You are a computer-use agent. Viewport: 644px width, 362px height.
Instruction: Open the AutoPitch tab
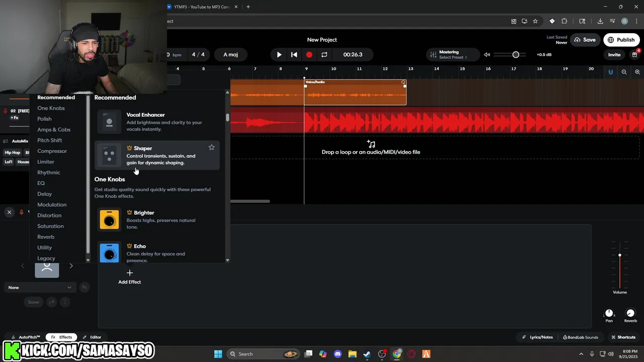coord(26,337)
